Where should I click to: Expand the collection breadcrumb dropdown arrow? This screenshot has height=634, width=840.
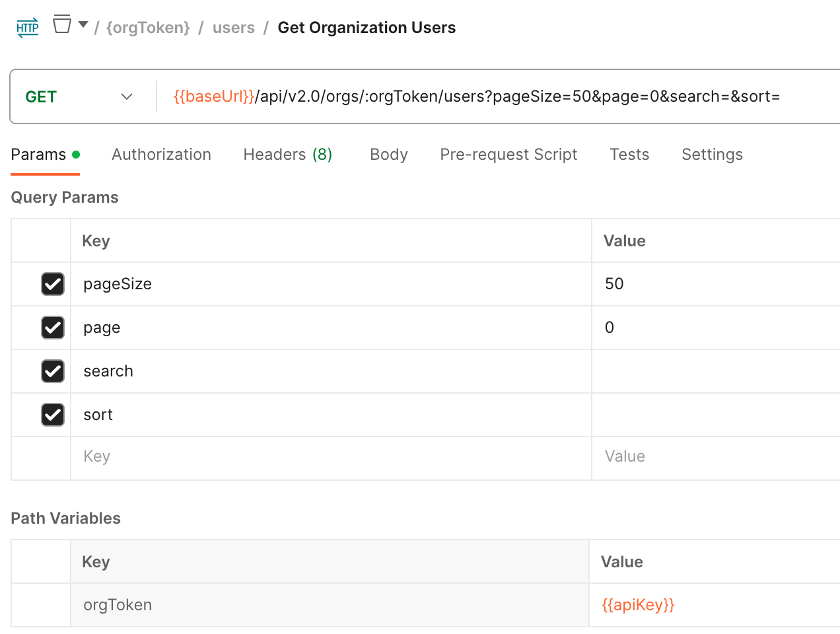tap(83, 25)
